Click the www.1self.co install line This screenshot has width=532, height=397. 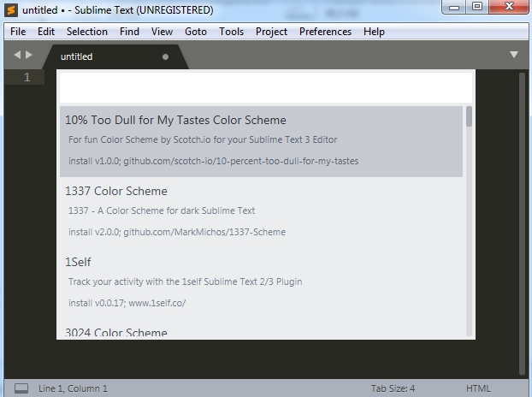[127, 303]
